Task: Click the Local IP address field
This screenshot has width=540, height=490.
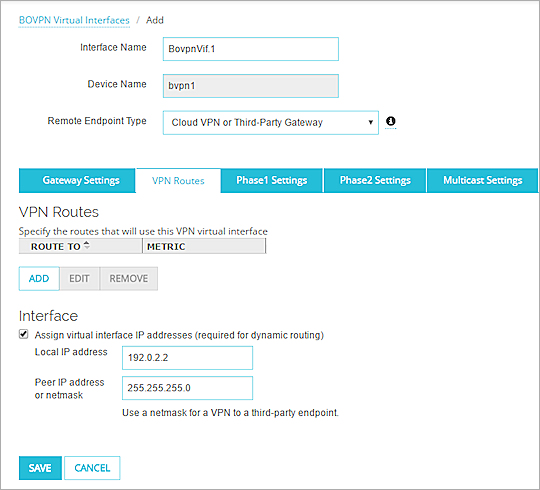Action: tap(187, 358)
